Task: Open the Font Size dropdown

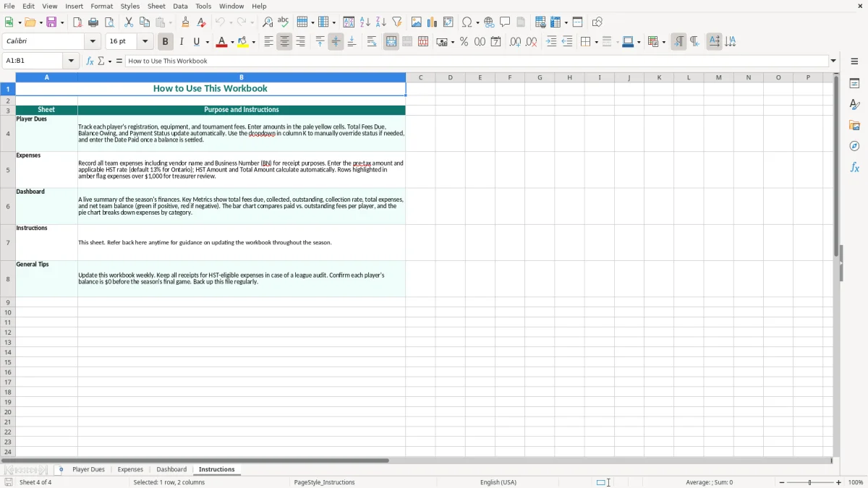Action: (x=145, y=42)
